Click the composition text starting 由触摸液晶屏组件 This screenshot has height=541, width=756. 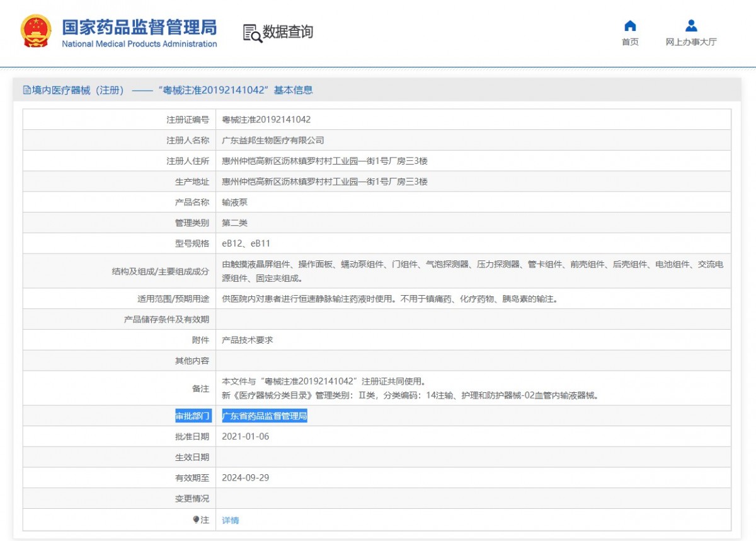(473, 272)
